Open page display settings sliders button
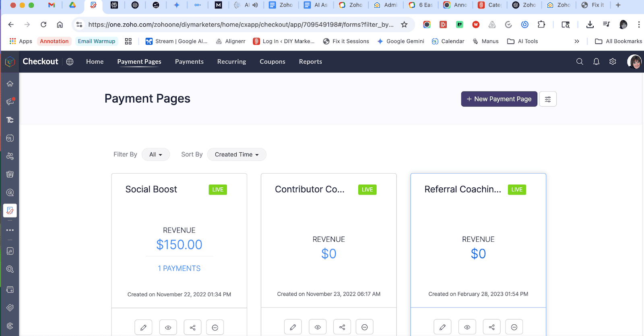The height and width of the screenshot is (336, 644). point(548,99)
